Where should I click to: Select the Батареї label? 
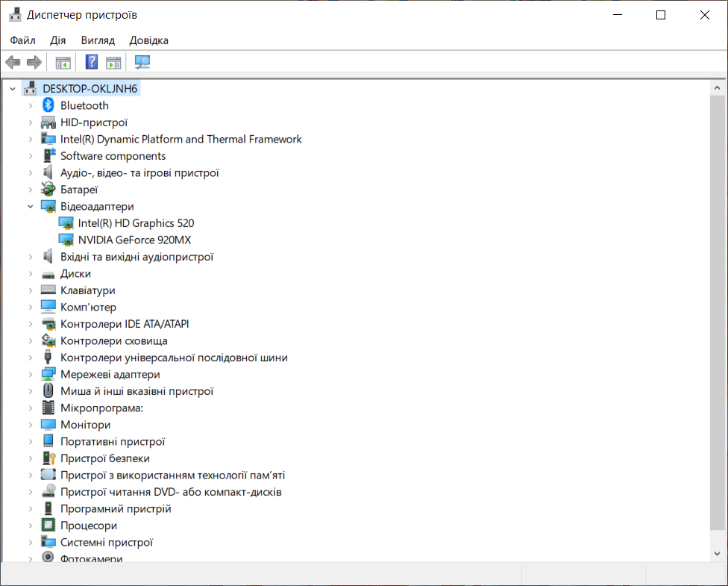(x=79, y=190)
